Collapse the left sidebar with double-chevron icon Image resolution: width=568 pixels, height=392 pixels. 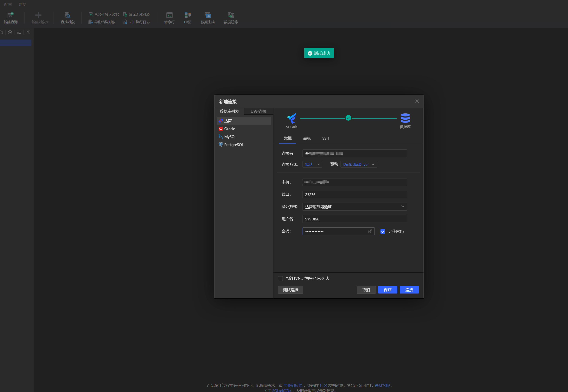28,32
